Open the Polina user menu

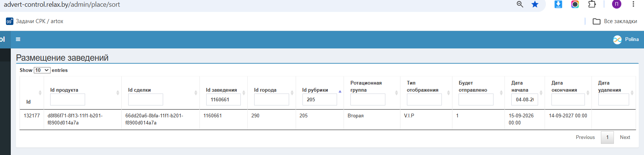(626, 39)
